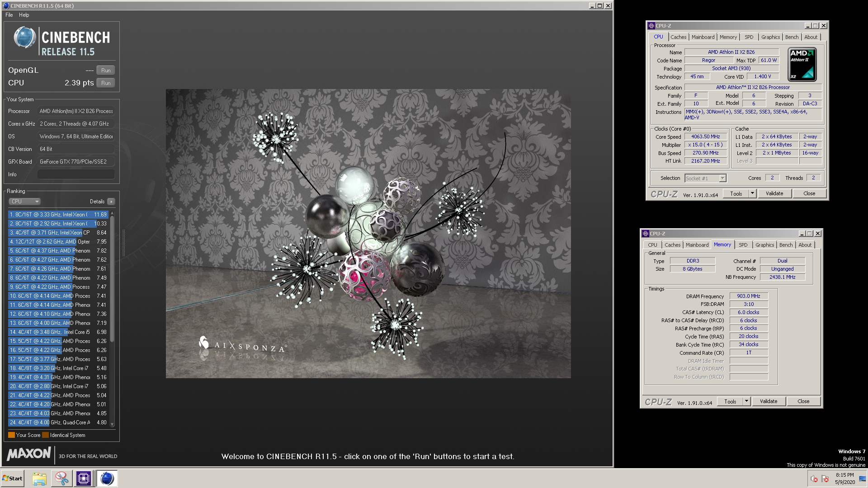Image resolution: width=868 pixels, height=488 pixels.
Task: Click the Cinebench sphere logo
Action: click(24, 38)
